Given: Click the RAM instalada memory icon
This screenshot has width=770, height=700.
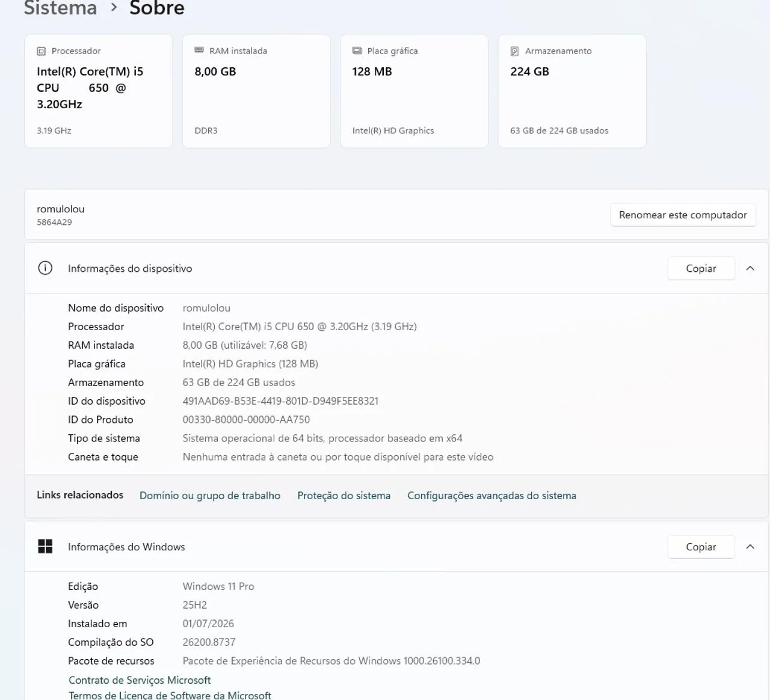Looking at the screenshot, I should [x=199, y=51].
